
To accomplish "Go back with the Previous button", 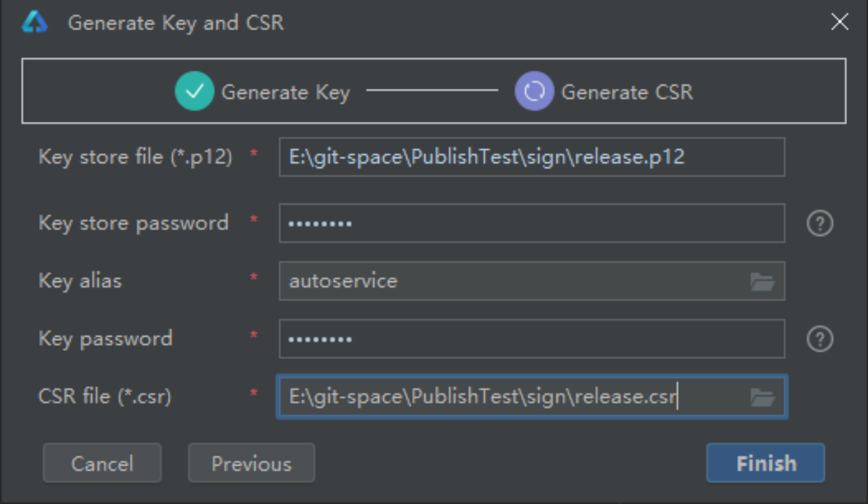I will pyautogui.click(x=251, y=463).
